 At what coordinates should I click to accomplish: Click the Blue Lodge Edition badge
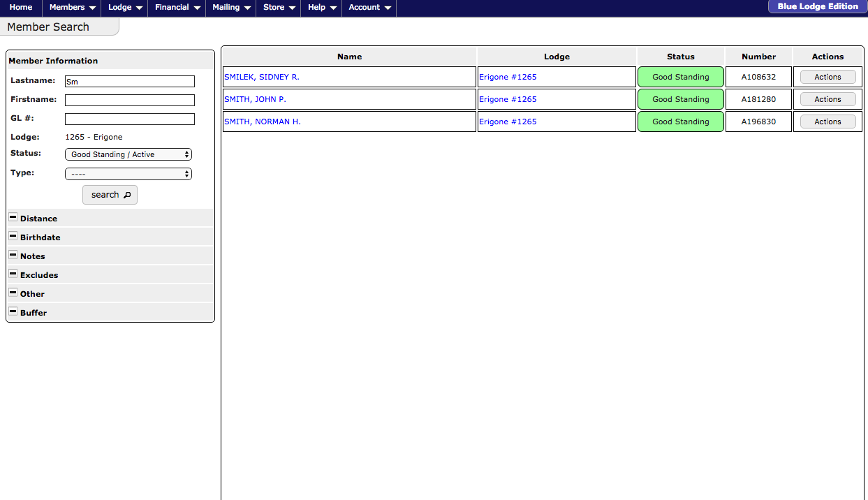(817, 7)
